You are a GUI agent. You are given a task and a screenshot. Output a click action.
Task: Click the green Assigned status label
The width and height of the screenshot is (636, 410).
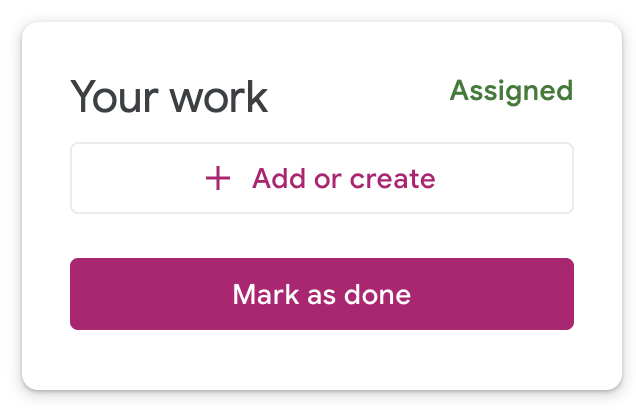pyautogui.click(x=511, y=91)
